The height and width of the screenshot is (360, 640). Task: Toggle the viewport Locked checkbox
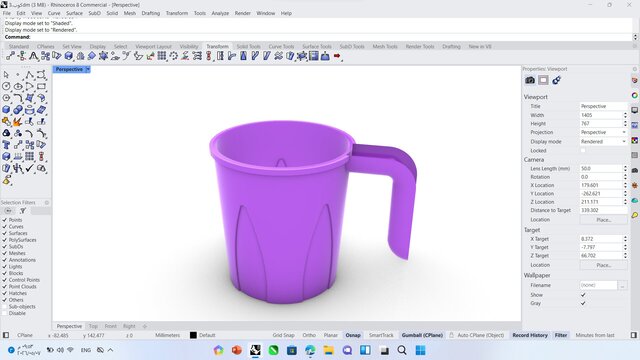click(583, 151)
